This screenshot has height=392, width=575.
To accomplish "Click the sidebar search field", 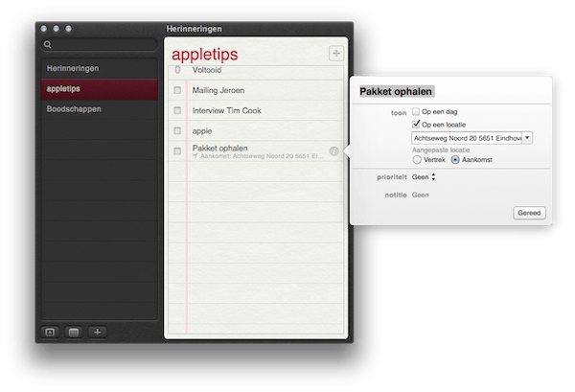I will [100, 45].
